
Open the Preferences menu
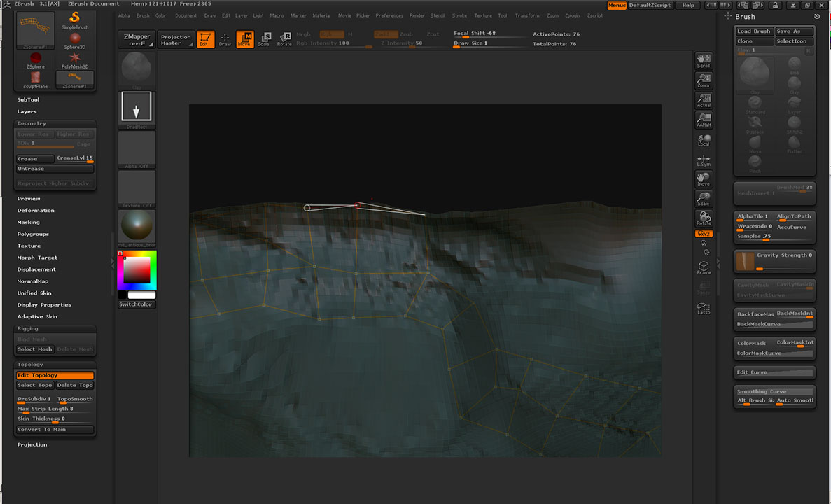point(389,15)
